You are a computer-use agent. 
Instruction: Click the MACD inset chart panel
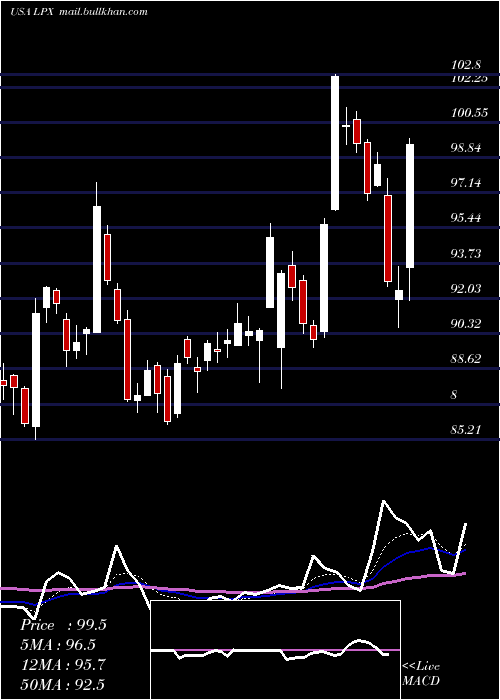point(275,650)
